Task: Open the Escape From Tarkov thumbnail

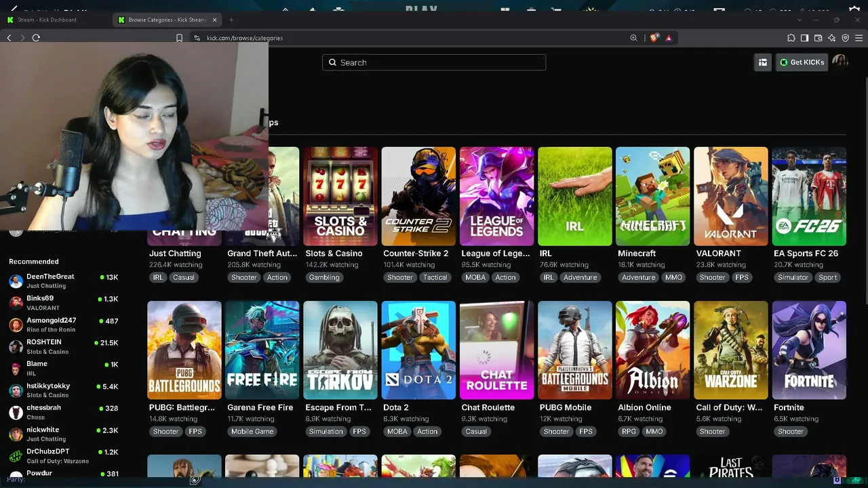Action: 340,350
